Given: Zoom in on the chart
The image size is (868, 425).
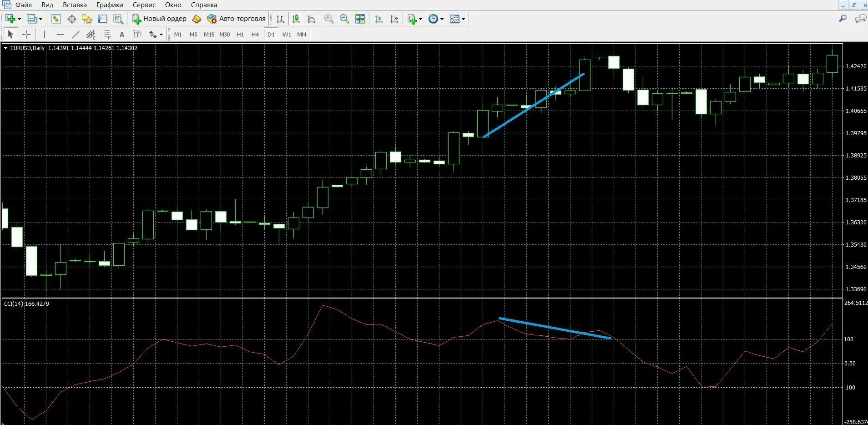Looking at the screenshot, I should [329, 19].
